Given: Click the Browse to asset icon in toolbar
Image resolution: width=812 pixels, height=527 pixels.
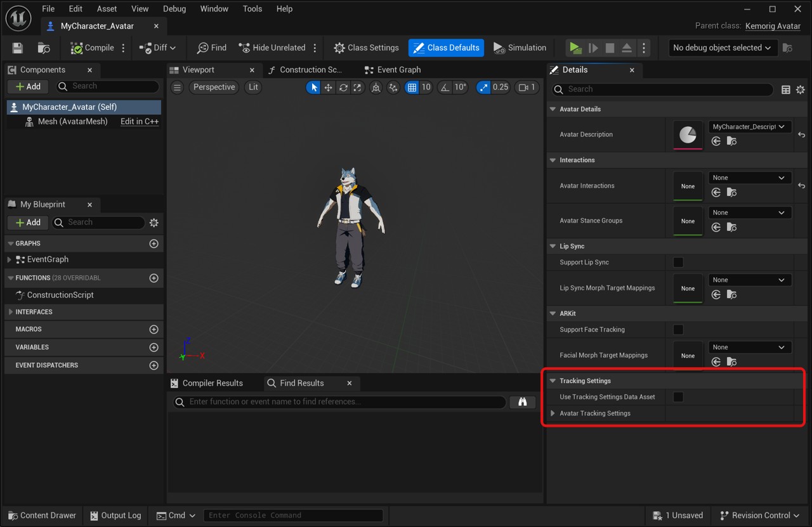Looking at the screenshot, I should pyautogui.click(x=44, y=48).
